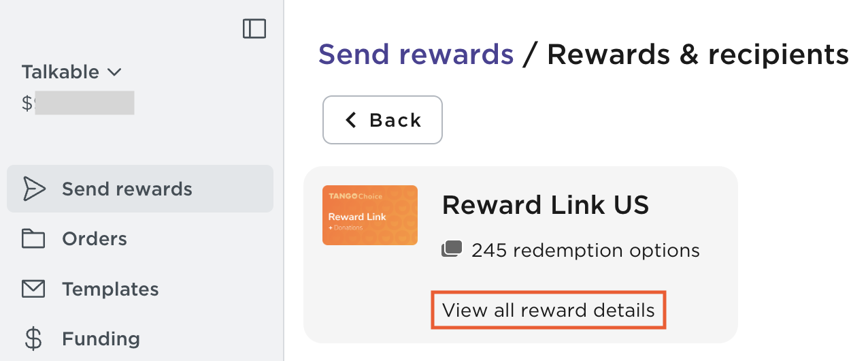Navigate to Funding in the sidebar
Screen dimensions: 868x361
pos(101,339)
